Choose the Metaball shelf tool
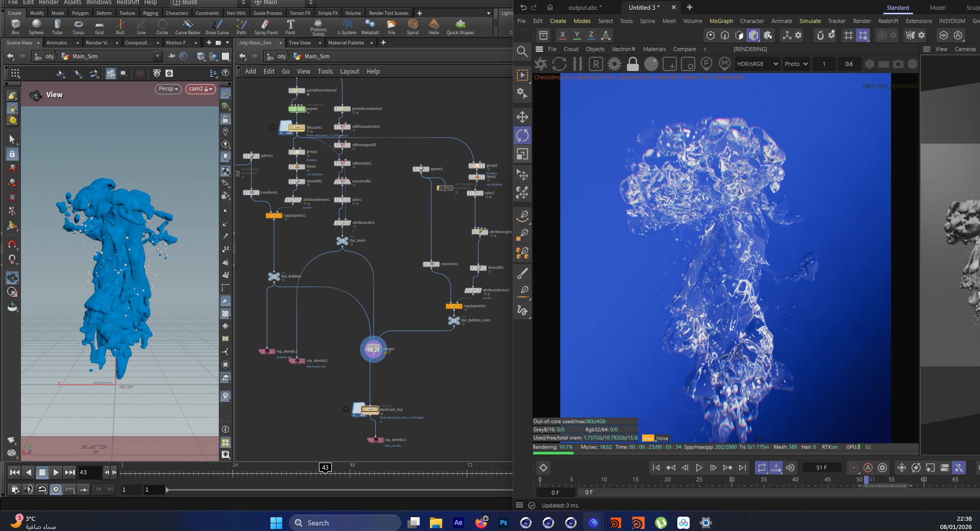 pyautogui.click(x=370, y=27)
